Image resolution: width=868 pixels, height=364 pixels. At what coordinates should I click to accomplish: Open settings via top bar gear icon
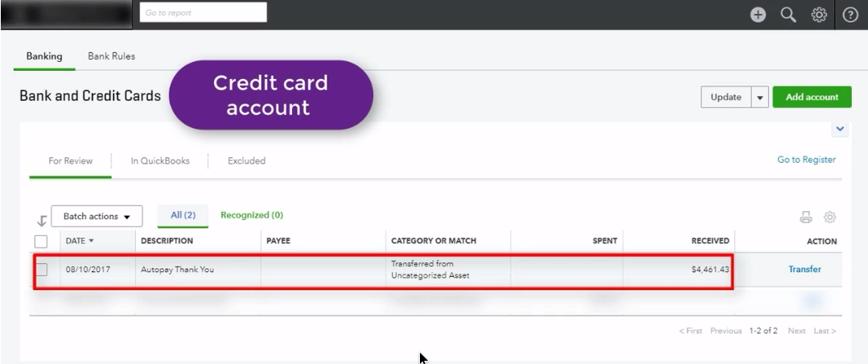[x=819, y=14]
